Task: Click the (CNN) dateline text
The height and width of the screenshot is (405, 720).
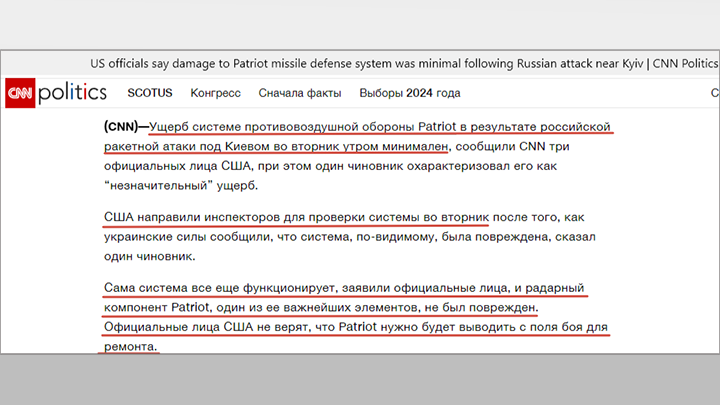Action: coord(121,126)
